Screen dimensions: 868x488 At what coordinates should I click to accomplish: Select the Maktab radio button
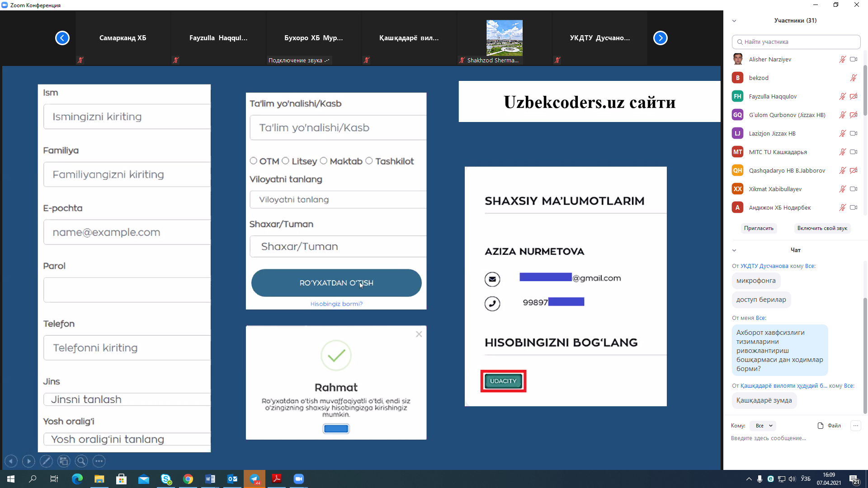(323, 161)
